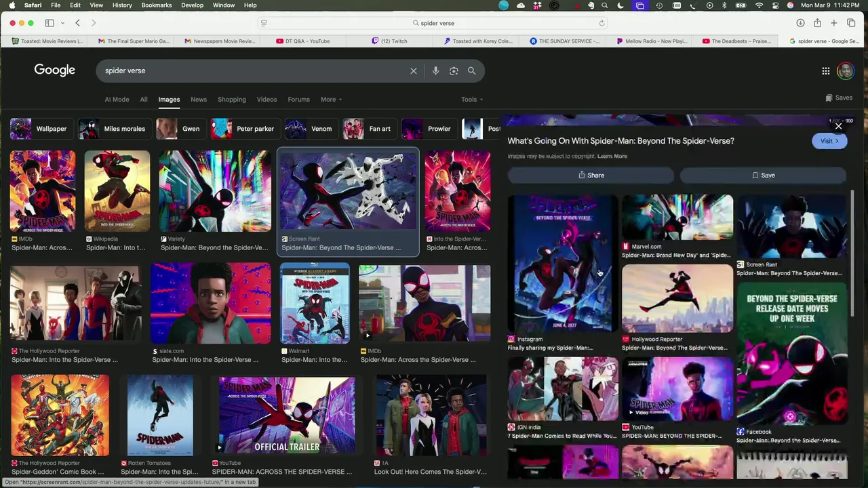Save the previewed image
This screenshot has width=868, height=488.
click(763, 176)
